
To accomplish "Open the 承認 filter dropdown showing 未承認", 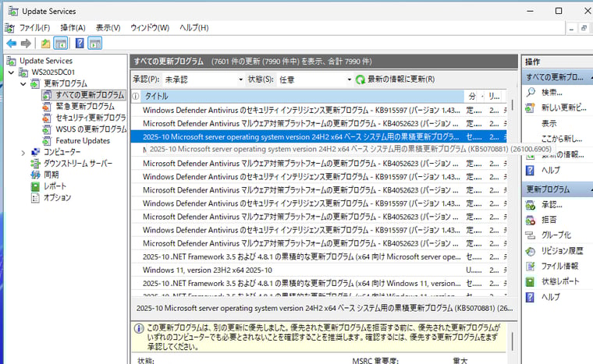I will [x=203, y=80].
